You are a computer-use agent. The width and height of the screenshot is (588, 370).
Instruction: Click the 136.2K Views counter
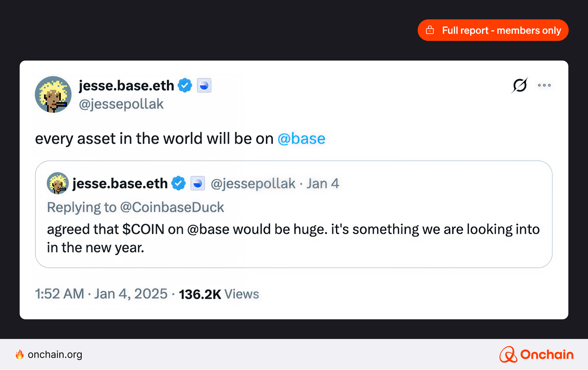[219, 294]
